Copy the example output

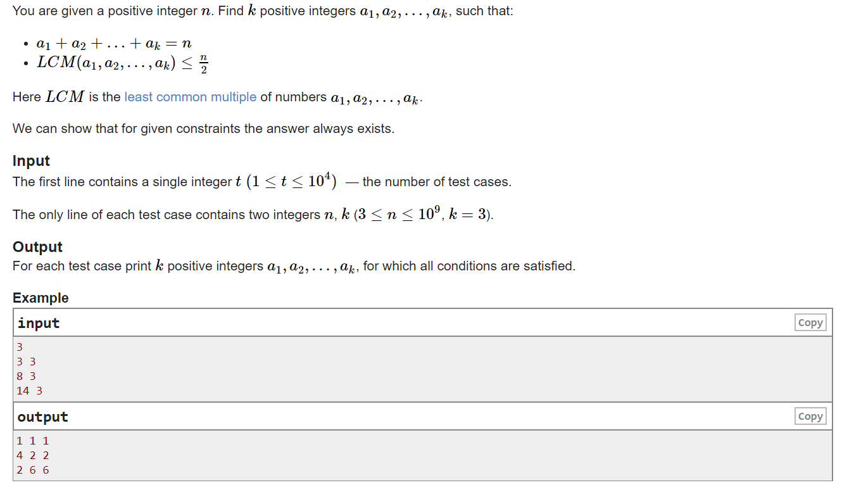(810, 417)
